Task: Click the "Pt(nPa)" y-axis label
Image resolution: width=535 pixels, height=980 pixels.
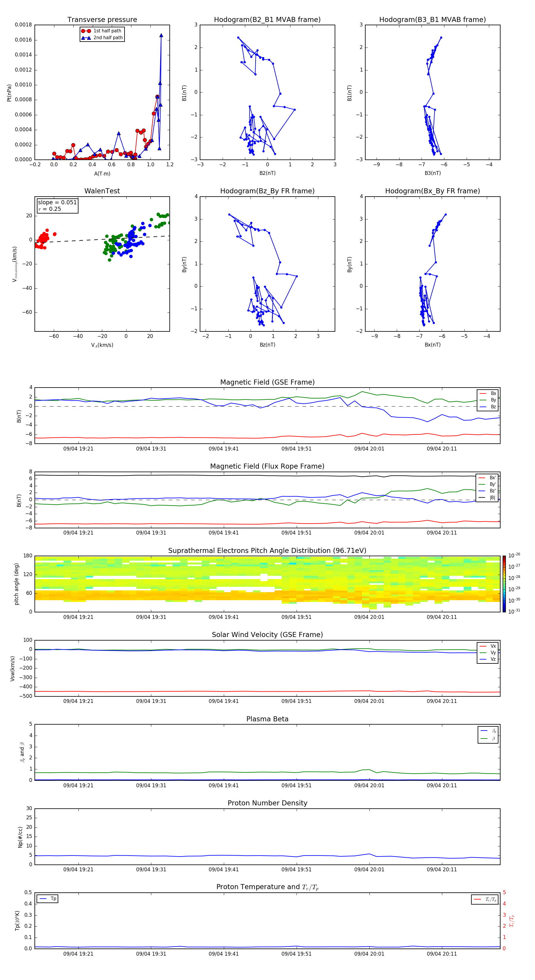Action: click(x=9, y=92)
